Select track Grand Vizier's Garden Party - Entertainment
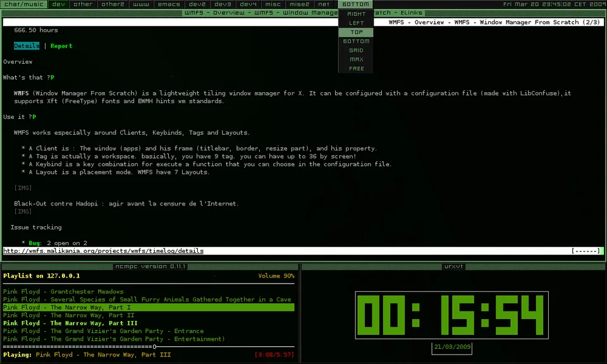The height and width of the screenshot is (364, 607). (114, 339)
